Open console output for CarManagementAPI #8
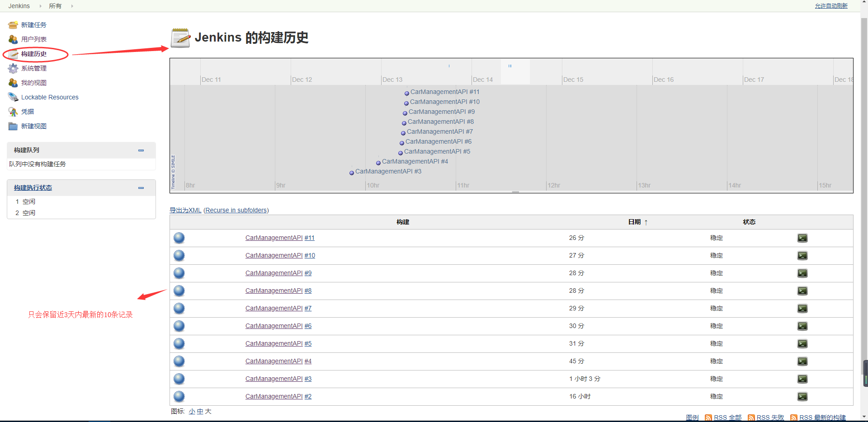 pos(802,291)
